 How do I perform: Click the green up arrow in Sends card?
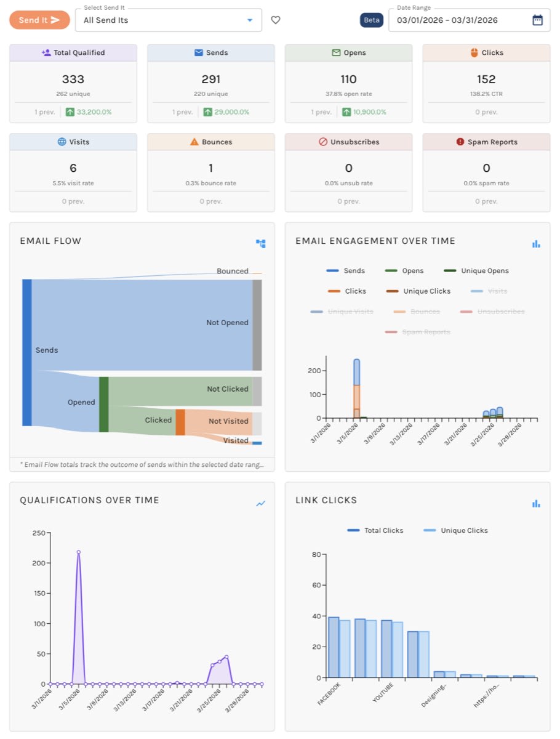tap(207, 112)
